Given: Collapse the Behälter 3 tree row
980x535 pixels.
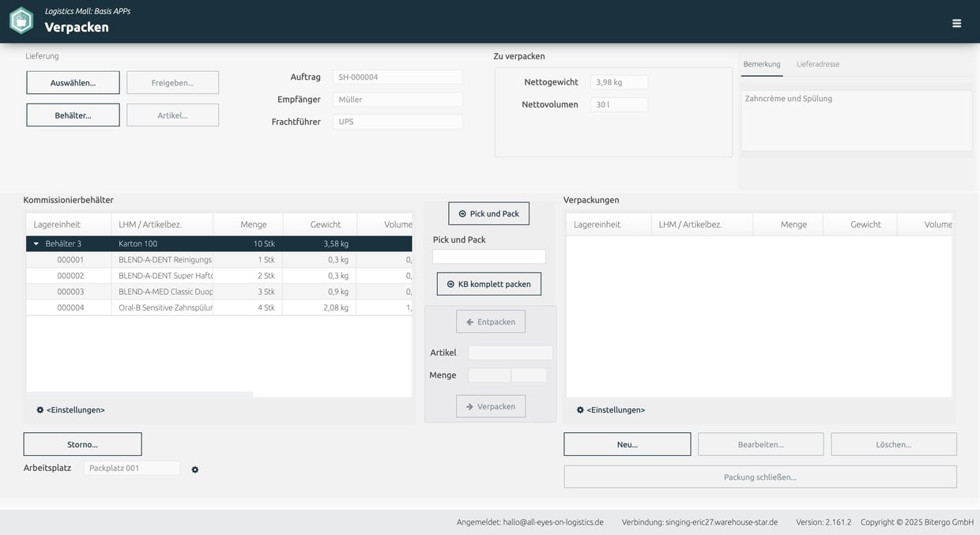Looking at the screenshot, I should [36, 243].
